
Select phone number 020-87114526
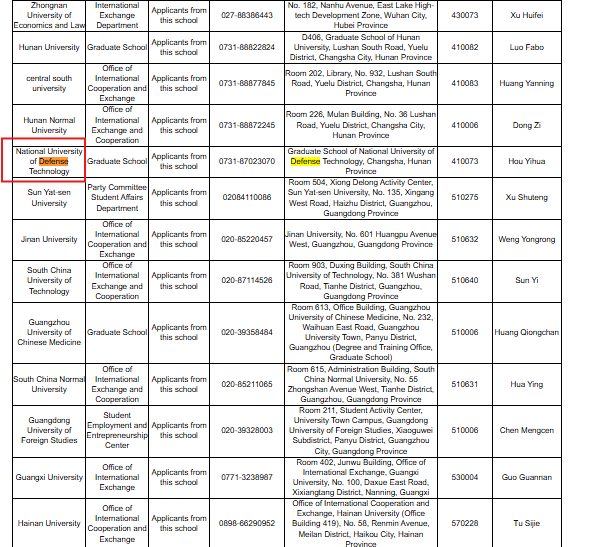point(247,280)
